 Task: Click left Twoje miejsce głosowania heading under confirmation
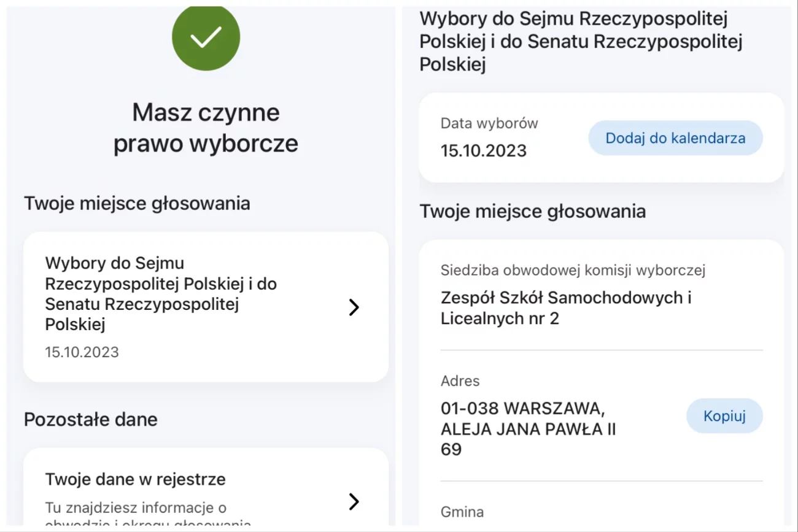pos(137,203)
